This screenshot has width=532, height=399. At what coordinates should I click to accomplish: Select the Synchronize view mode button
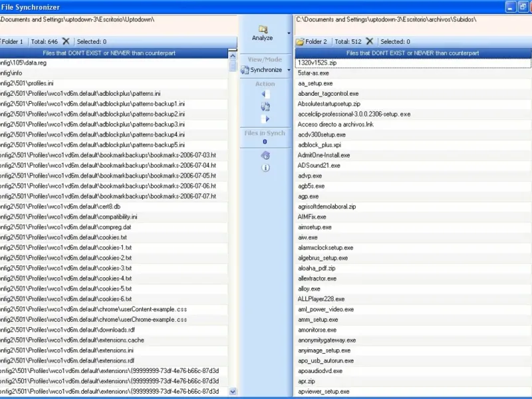261,70
